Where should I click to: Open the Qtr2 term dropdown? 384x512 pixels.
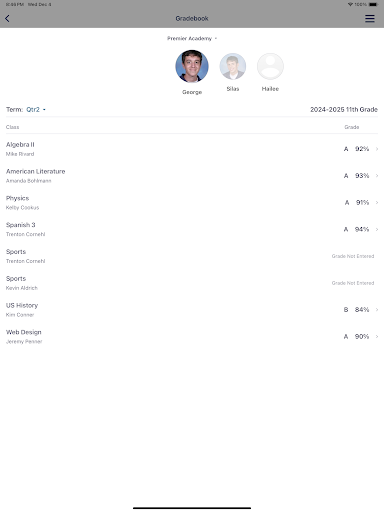tap(36, 109)
